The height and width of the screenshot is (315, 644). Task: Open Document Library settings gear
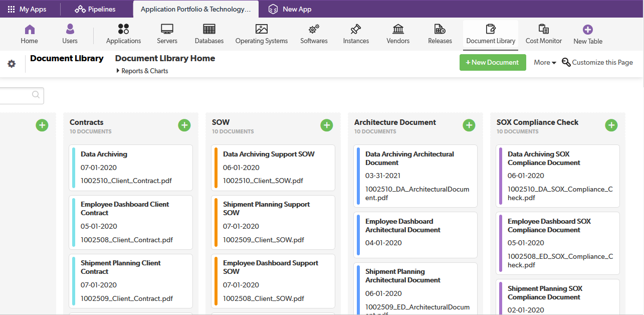click(12, 64)
